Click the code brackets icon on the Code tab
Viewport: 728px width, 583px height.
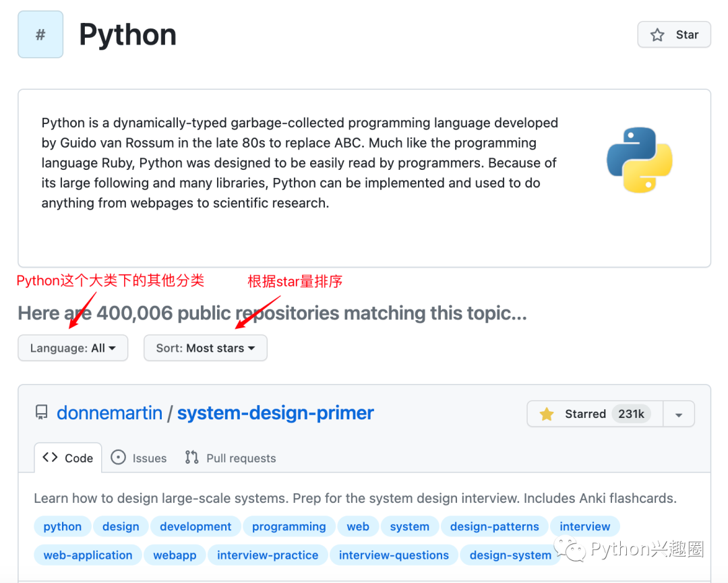(x=50, y=457)
